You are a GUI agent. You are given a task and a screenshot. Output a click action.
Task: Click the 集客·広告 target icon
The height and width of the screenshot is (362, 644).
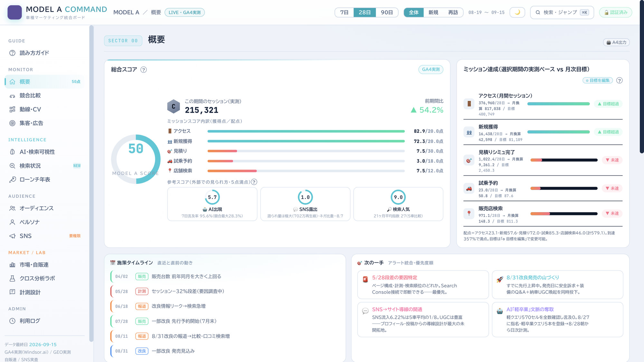[12, 123]
